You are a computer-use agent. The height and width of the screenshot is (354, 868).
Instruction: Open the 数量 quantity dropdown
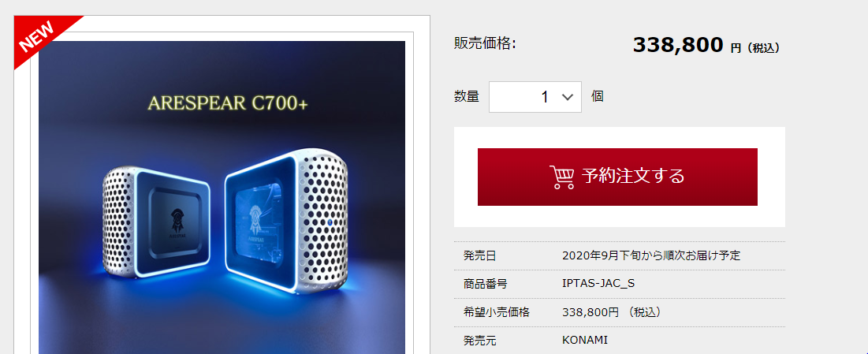point(535,97)
